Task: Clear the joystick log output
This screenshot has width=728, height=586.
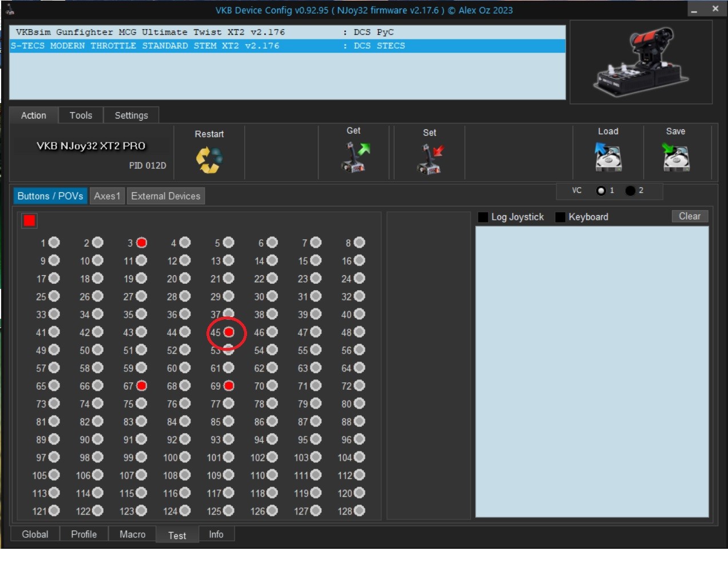Action: pos(690,216)
